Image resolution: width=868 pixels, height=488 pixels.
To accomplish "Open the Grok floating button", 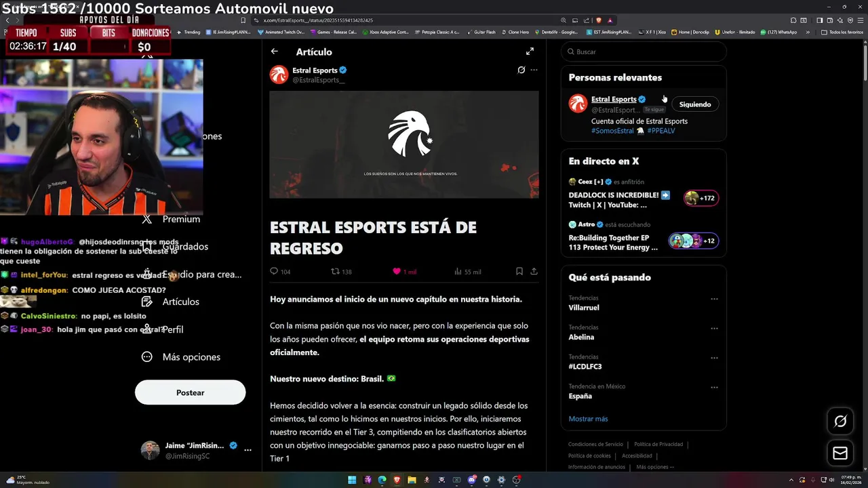I will click(840, 422).
